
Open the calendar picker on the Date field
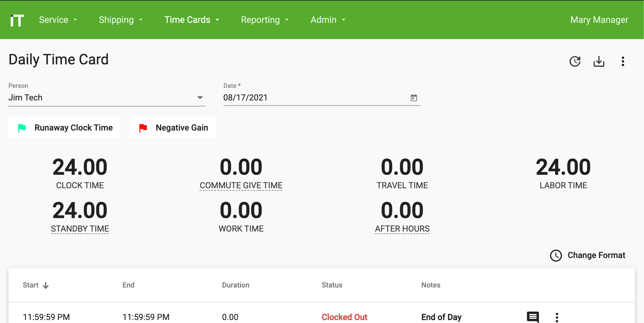tap(414, 97)
